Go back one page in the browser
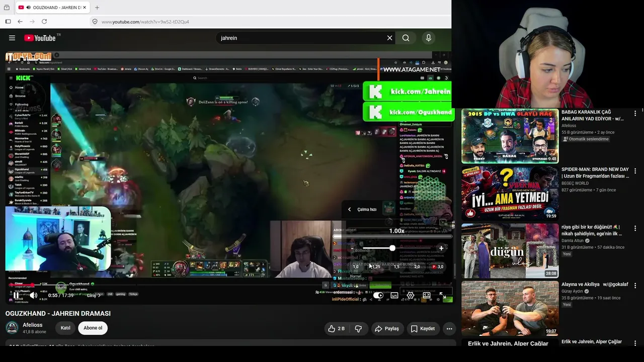The image size is (644, 362). click(x=20, y=22)
